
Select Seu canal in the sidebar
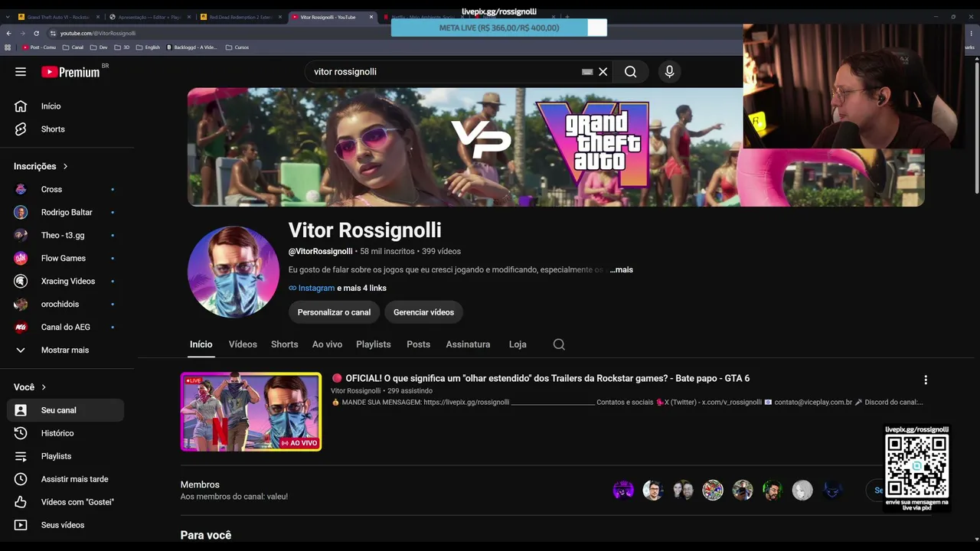66,410
